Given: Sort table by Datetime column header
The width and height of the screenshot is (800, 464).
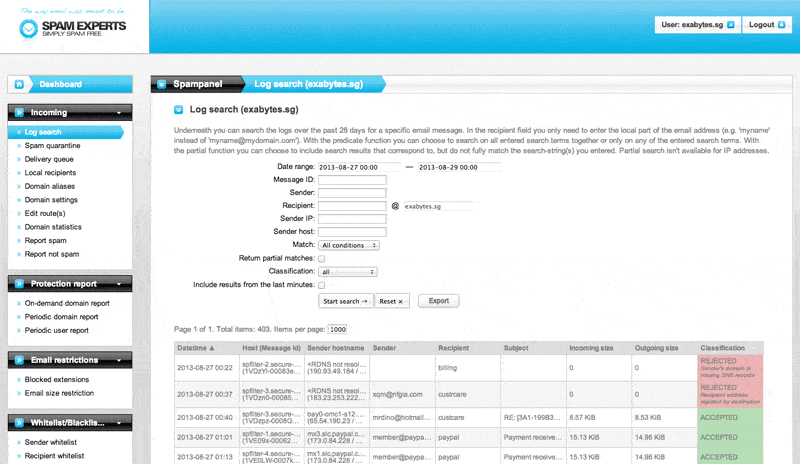Looking at the screenshot, I should [x=196, y=349].
